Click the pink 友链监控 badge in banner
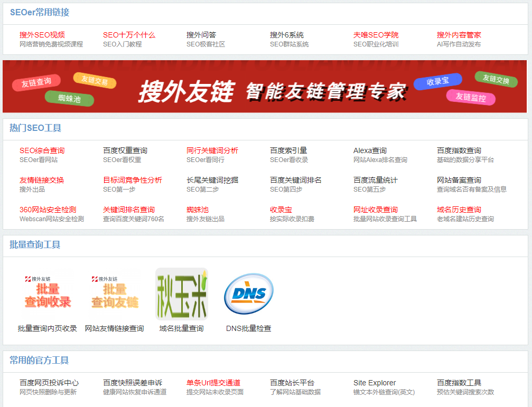 coord(471,97)
